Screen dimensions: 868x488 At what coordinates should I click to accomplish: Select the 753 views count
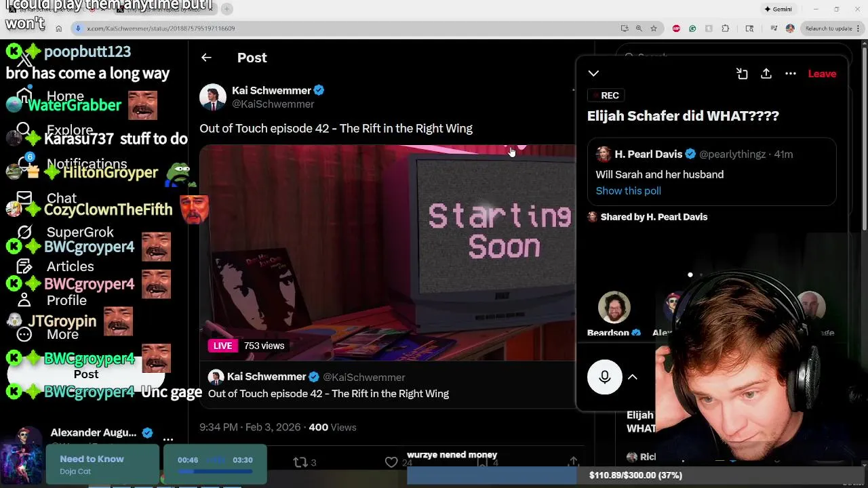264,346
